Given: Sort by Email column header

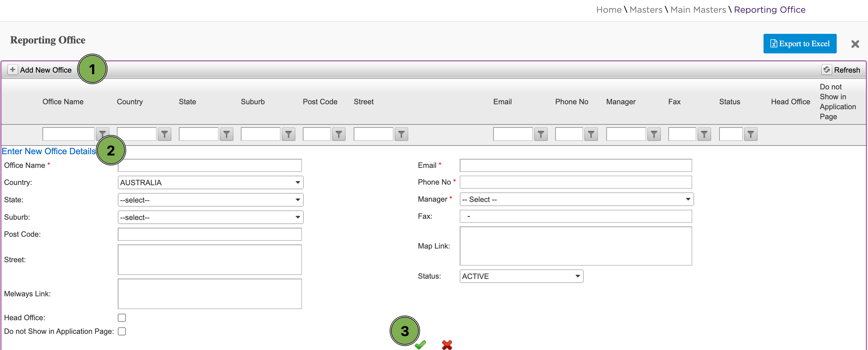Looking at the screenshot, I should coord(503,101).
